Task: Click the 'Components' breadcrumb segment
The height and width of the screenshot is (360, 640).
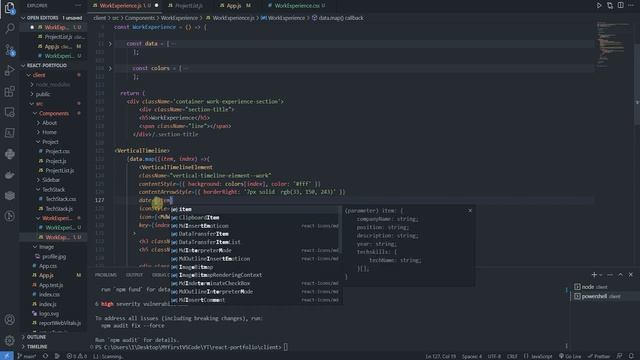Action: pos(140,18)
